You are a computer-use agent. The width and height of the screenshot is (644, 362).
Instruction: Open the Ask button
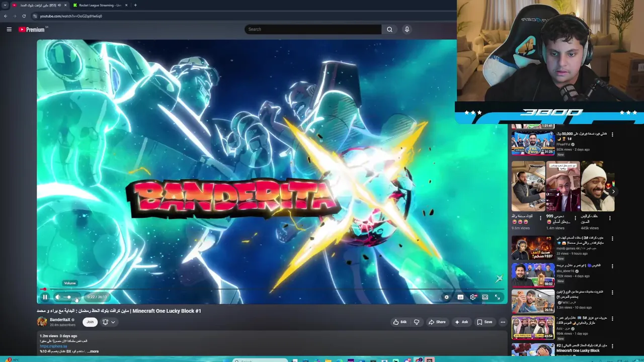(461, 322)
